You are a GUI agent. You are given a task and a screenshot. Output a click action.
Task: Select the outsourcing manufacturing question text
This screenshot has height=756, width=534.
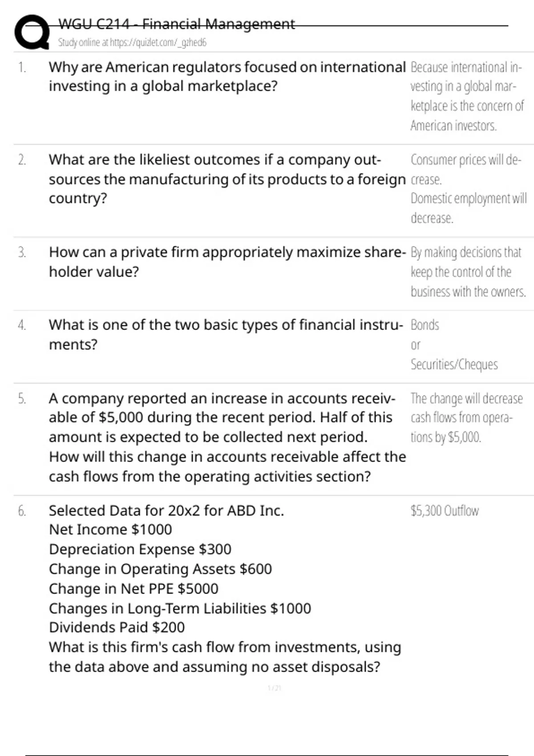pos(227,179)
